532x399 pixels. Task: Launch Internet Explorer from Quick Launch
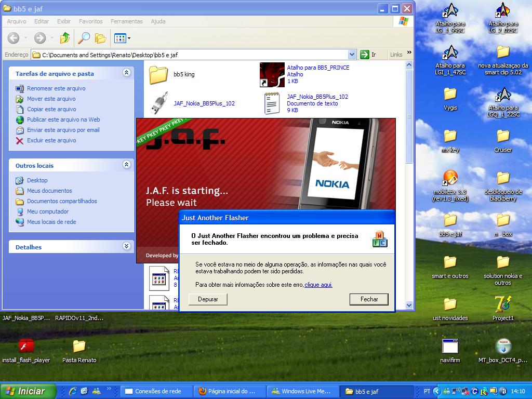point(73,391)
